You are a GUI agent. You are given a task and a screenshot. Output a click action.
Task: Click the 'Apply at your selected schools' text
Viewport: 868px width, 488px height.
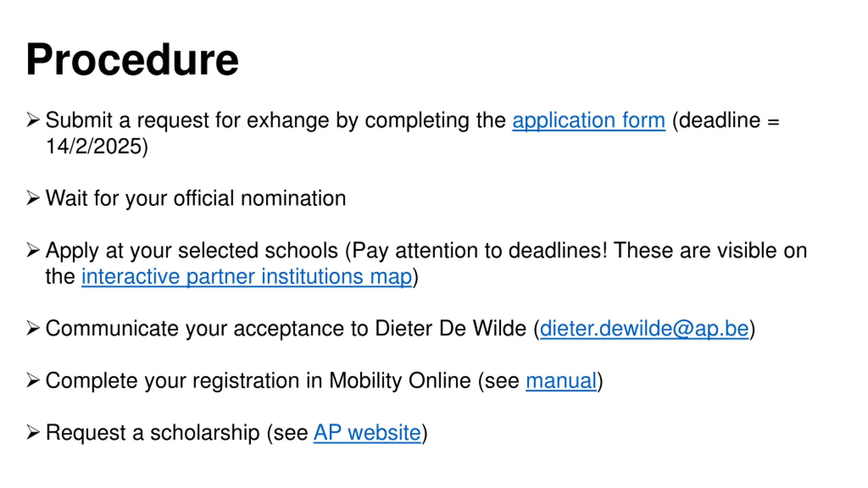coord(192,251)
